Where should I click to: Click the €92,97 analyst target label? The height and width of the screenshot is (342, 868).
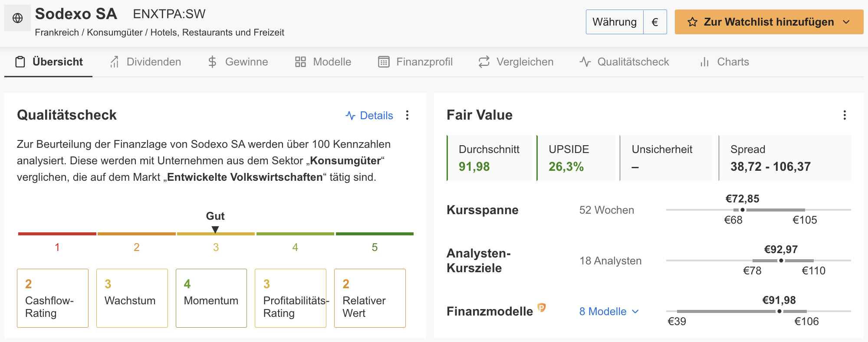(x=781, y=250)
